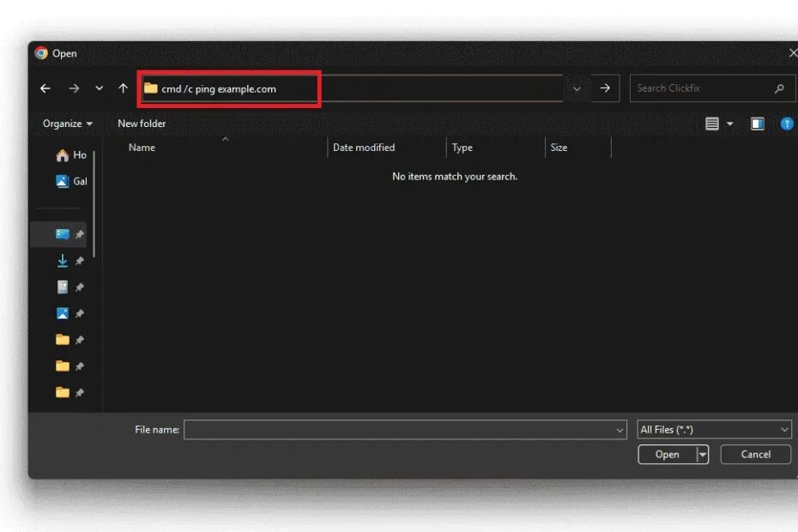Open the address bar history dropdown

click(x=577, y=88)
